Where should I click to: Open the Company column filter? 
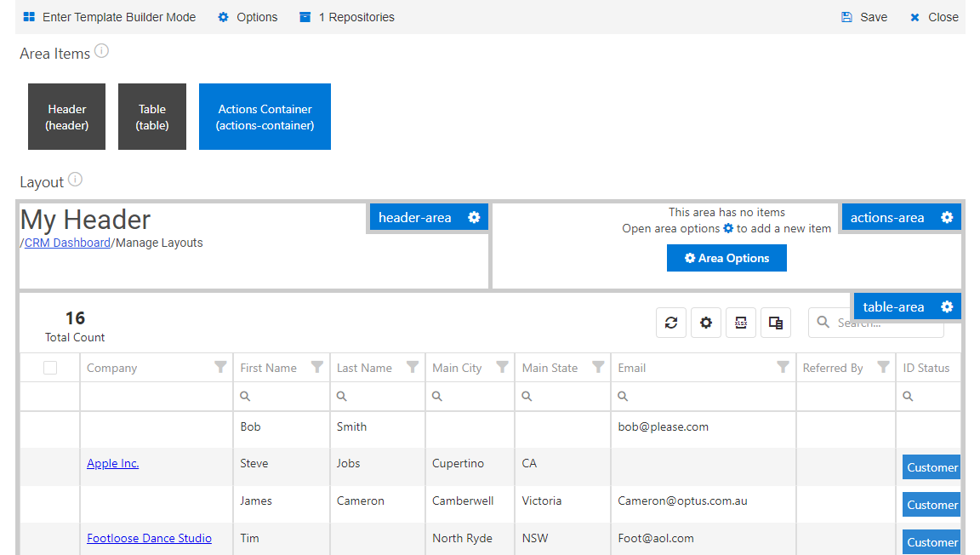pos(220,367)
